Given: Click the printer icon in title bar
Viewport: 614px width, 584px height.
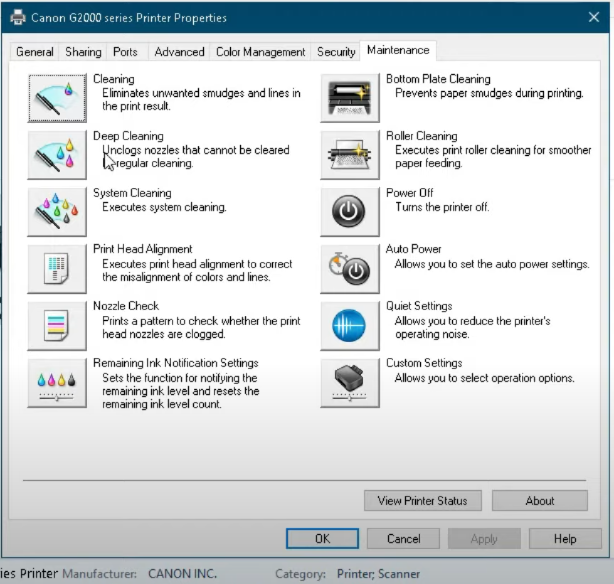Looking at the screenshot, I should [18, 18].
